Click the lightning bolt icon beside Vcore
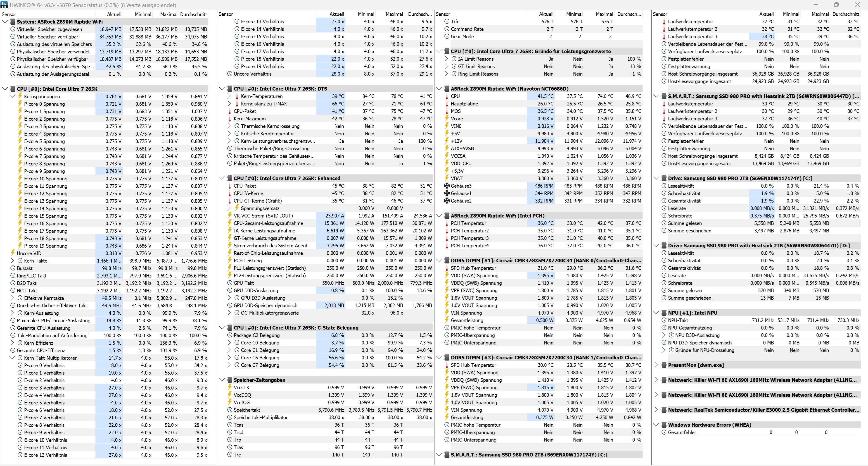 coord(447,119)
